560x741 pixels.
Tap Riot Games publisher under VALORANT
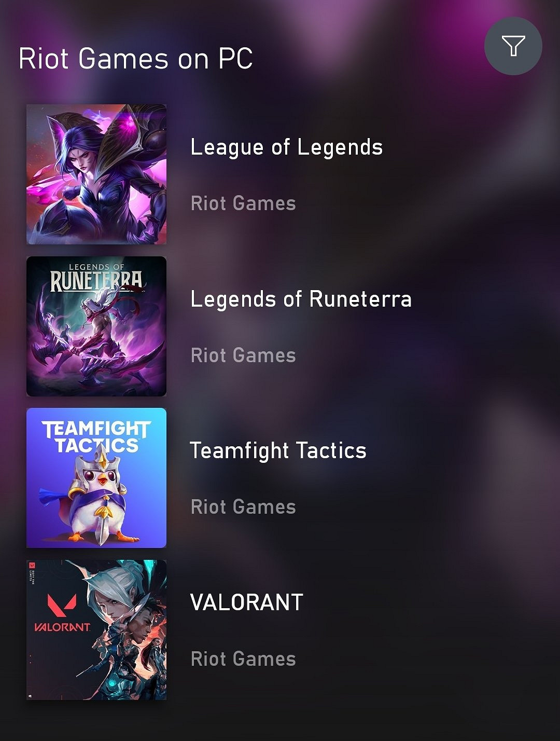tap(243, 659)
